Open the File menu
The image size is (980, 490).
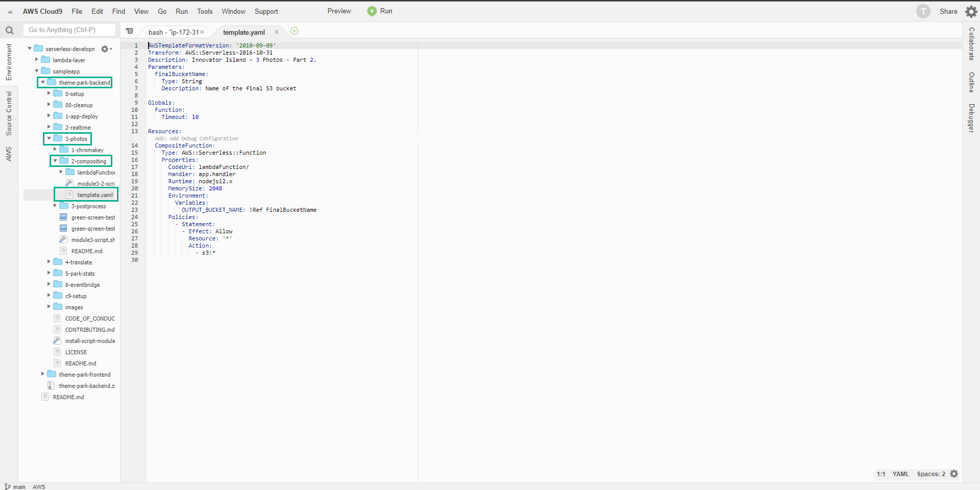[77, 11]
